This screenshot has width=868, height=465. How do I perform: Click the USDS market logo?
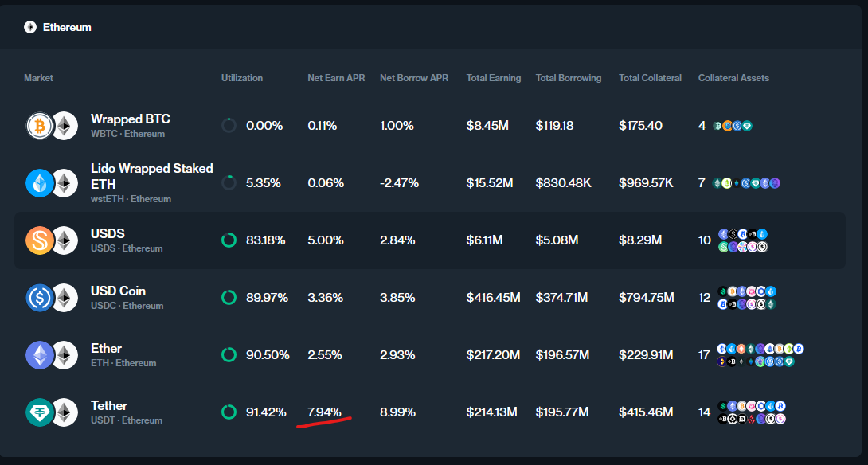(41, 240)
